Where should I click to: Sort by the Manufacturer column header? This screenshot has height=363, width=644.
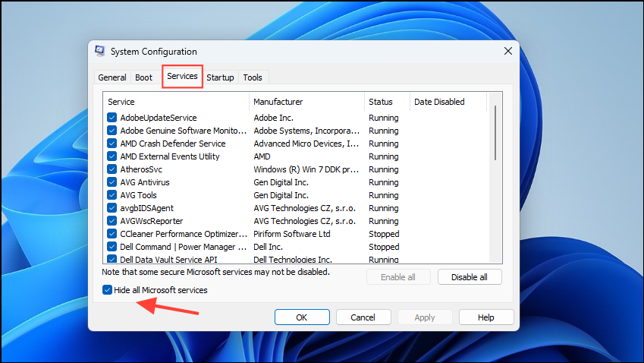pos(306,102)
